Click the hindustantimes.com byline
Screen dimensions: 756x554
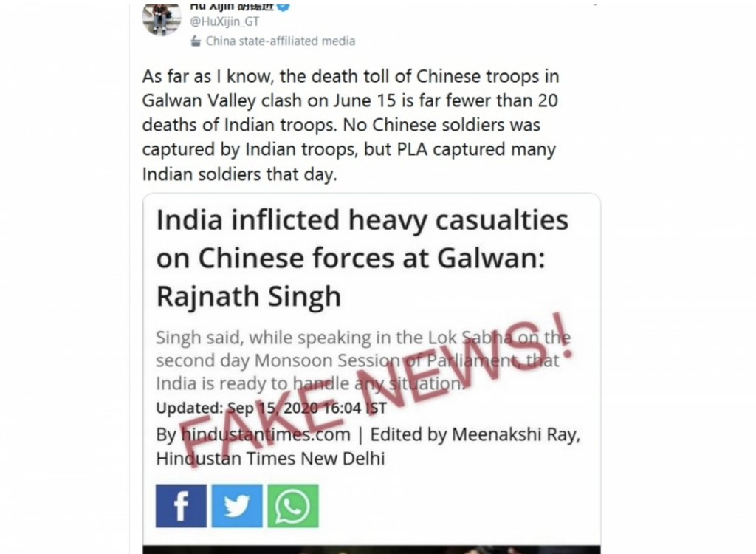pyautogui.click(x=266, y=434)
